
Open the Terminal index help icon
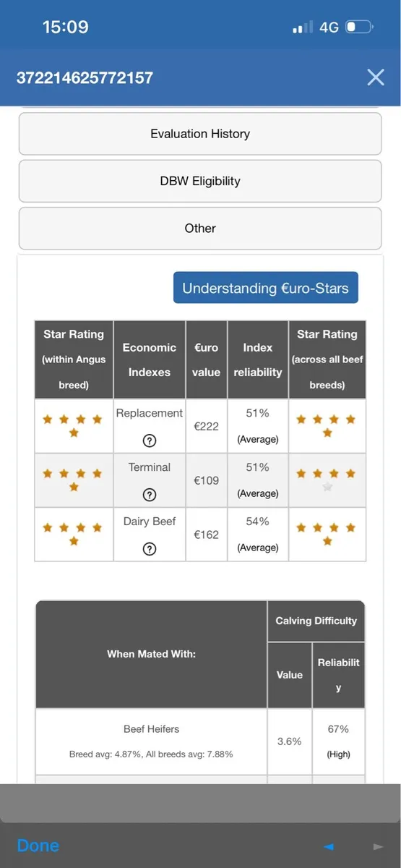[150, 495]
